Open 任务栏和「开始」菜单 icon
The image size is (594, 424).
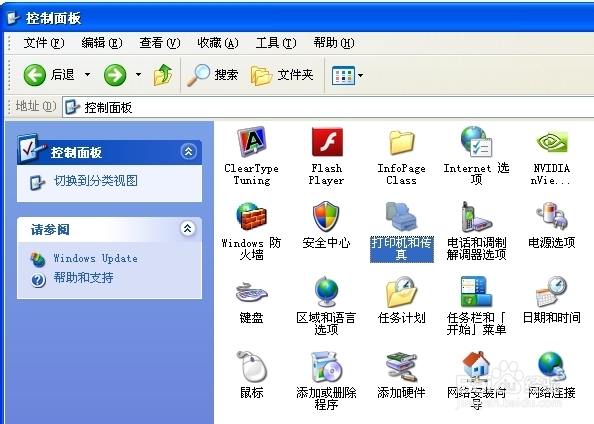pos(476,291)
